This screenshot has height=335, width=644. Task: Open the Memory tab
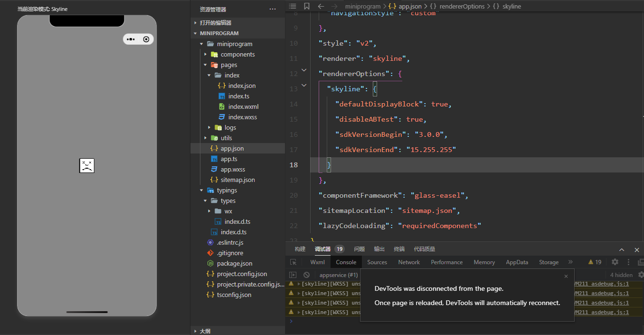pos(484,262)
